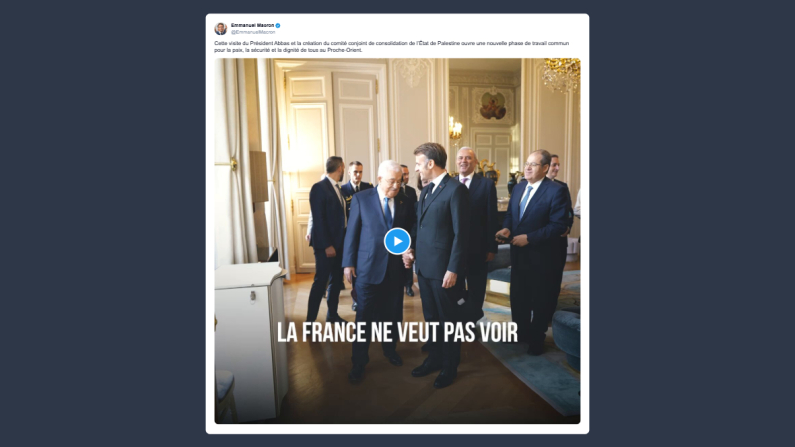Click the dark background right of the tweet card
Viewport: 795px width, 447px height.
click(692, 224)
